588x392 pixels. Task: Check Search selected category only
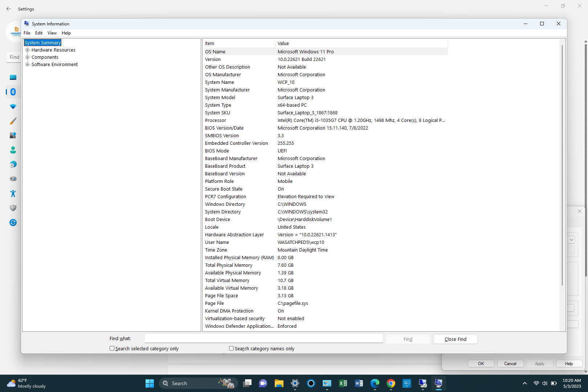tap(112, 348)
